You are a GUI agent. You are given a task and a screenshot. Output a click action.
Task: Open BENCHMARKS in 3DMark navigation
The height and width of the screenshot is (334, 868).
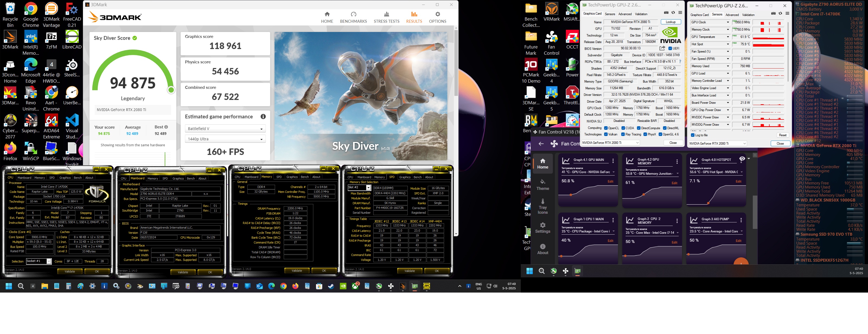[353, 17]
